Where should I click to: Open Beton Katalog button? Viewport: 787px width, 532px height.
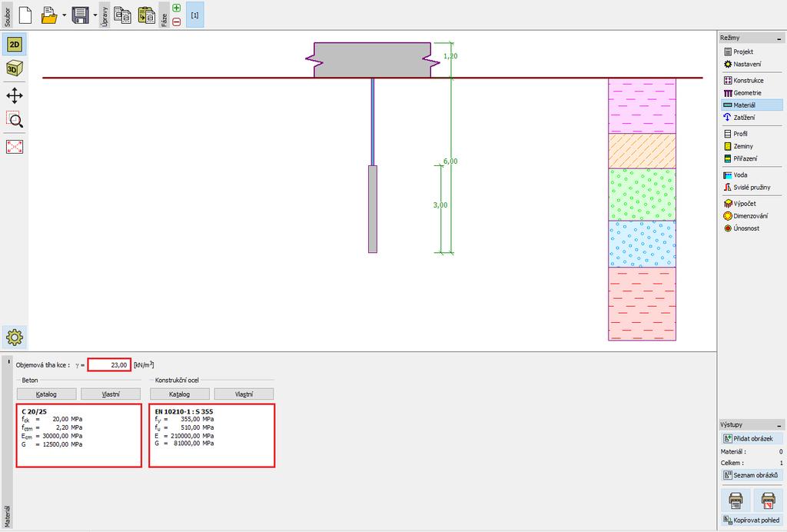click(x=47, y=394)
